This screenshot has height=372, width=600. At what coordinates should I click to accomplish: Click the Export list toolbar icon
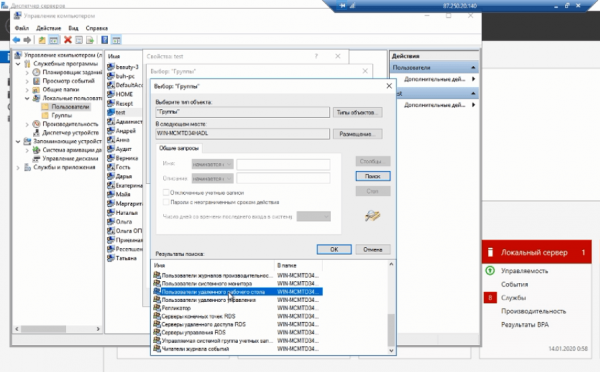point(90,40)
